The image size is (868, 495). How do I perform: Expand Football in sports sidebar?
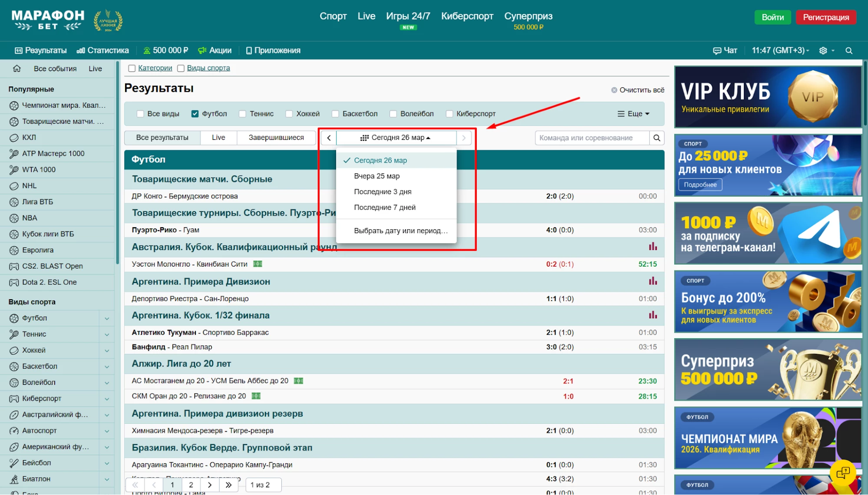click(107, 319)
